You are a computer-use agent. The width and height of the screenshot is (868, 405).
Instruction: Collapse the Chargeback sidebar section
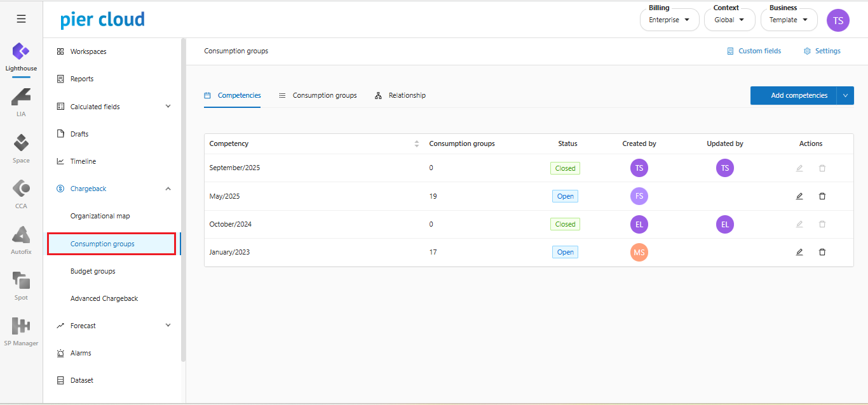coord(168,189)
